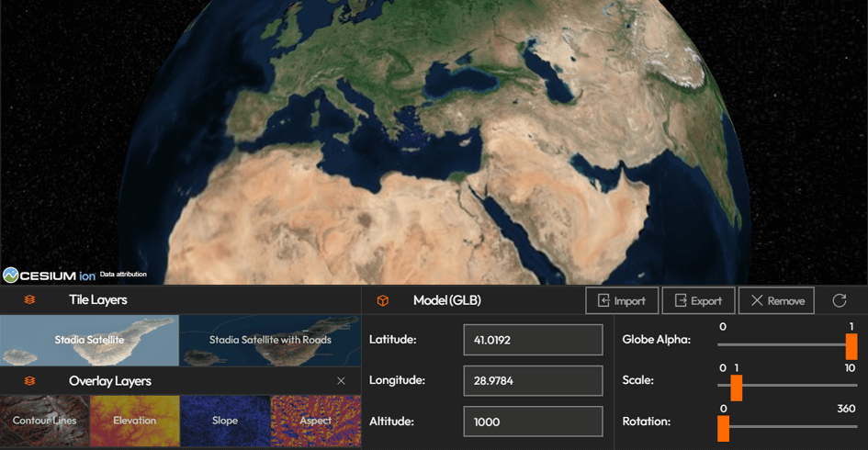The height and width of the screenshot is (450, 868).
Task: Click the Cesium ion logo
Action: coord(50,275)
